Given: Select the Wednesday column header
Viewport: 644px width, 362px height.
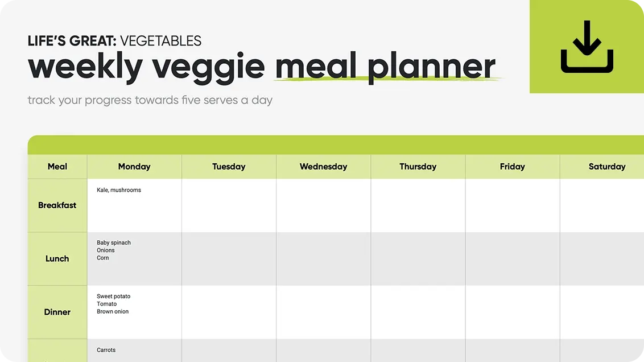Looking at the screenshot, I should click(323, 167).
